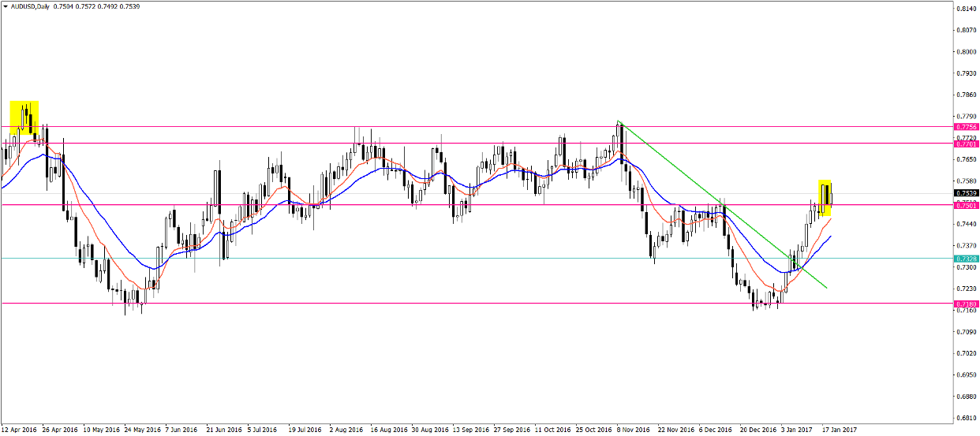The width and height of the screenshot is (980, 436).
Task: Click the 0.7230 value on price scale
Action: coord(967,289)
